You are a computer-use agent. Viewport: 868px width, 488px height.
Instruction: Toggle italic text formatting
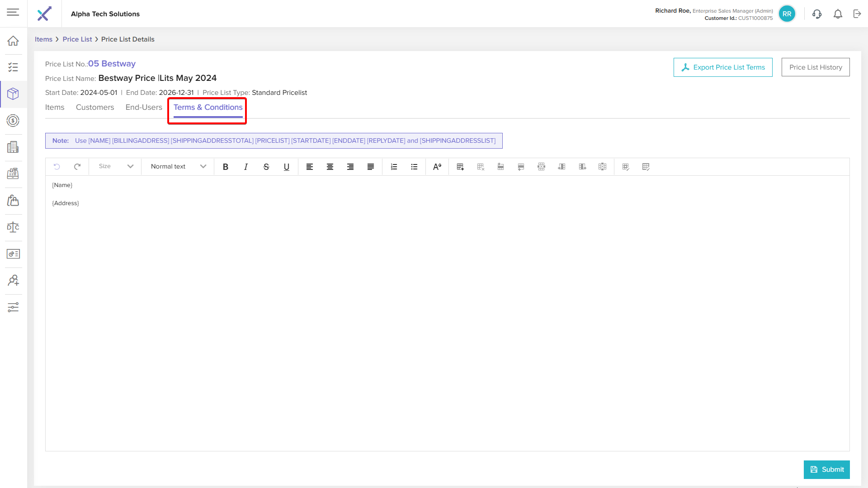click(x=245, y=167)
